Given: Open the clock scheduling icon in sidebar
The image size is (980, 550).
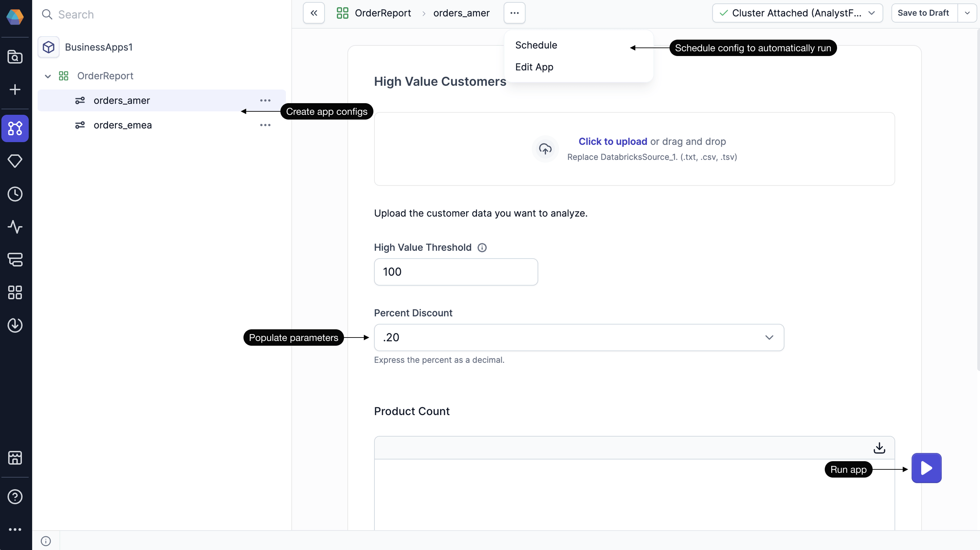Looking at the screenshot, I should click(x=15, y=194).
